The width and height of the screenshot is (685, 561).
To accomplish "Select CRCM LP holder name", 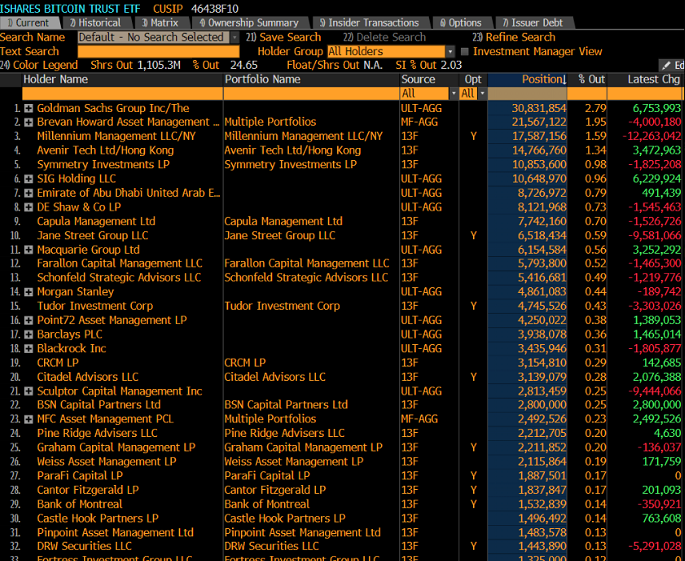I will (x=58, y=363).
